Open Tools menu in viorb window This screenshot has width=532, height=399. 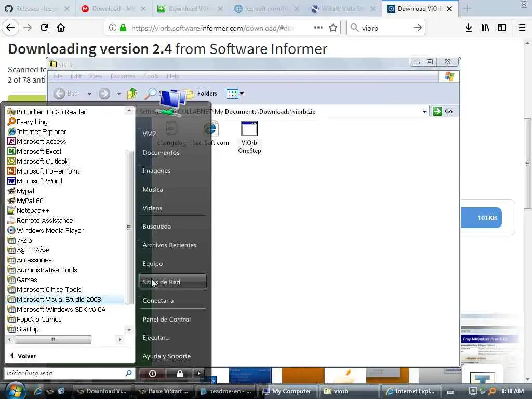151,76
